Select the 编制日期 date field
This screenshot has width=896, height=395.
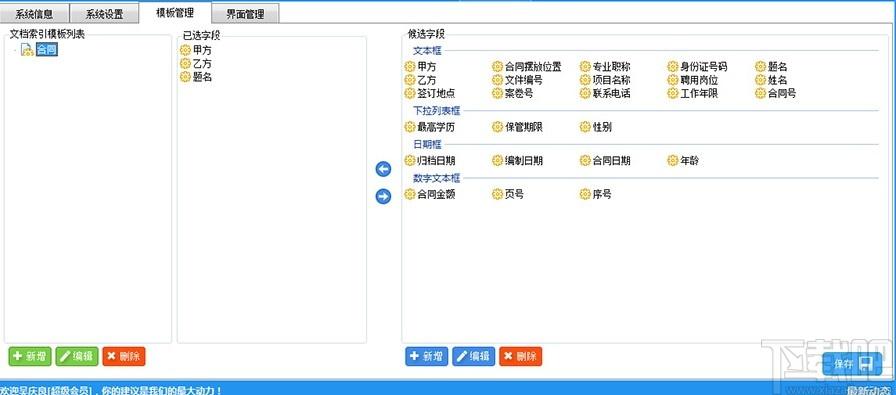[518, 161]
